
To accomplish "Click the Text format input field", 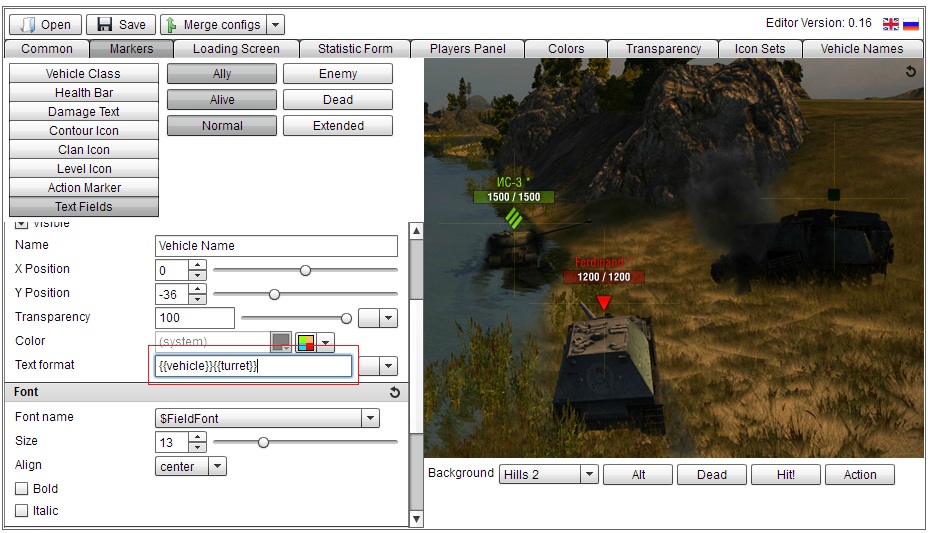I will [x=253, y=366].
